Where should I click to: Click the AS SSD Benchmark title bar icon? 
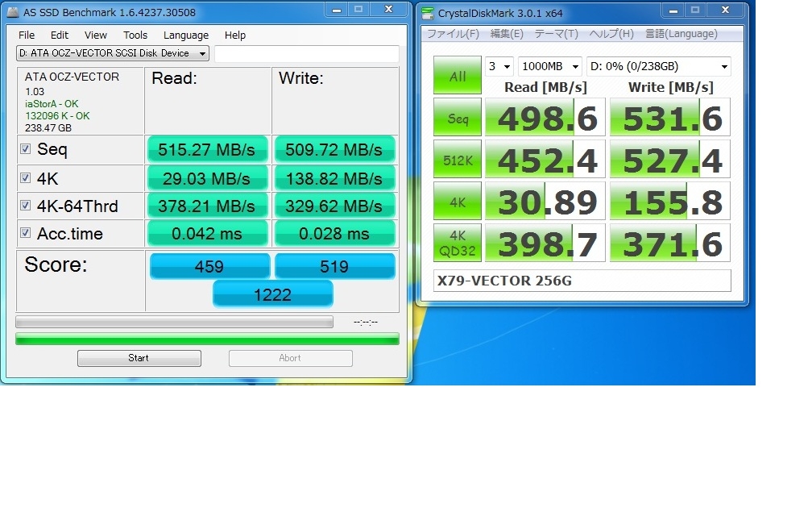[12, 12]
